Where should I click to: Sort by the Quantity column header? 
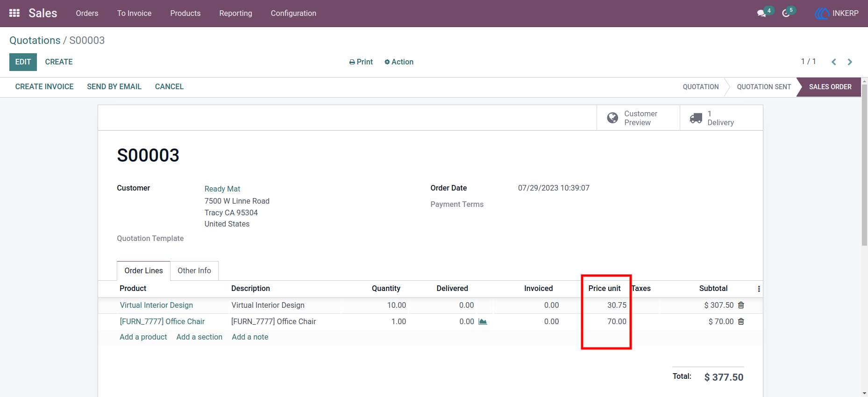pyautogui.click(x=386, y=289)
